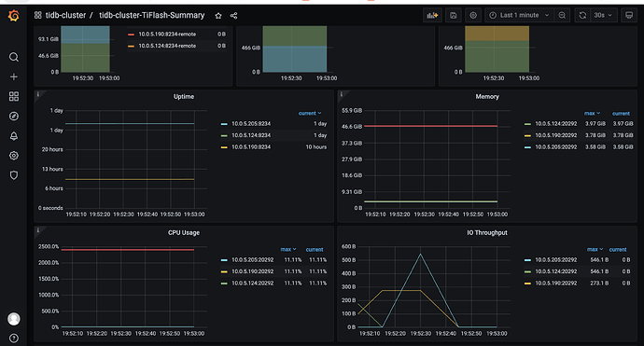The width and height of the screenshot is (644, 346).
Task: Open the user profile avatar
Action: point(14,319)
